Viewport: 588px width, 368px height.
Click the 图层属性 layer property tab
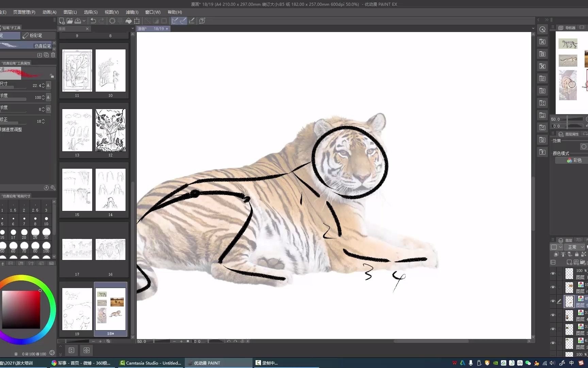[569, 134]
